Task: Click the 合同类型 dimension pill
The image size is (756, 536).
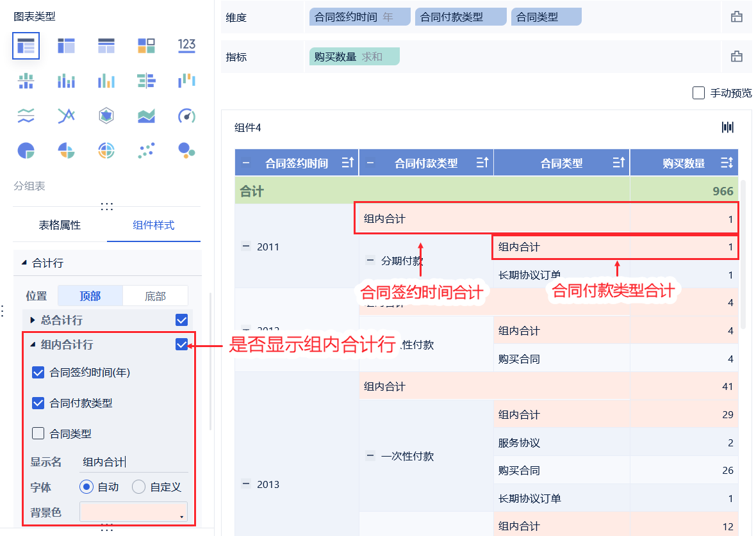Action: [x=546, y=17]
